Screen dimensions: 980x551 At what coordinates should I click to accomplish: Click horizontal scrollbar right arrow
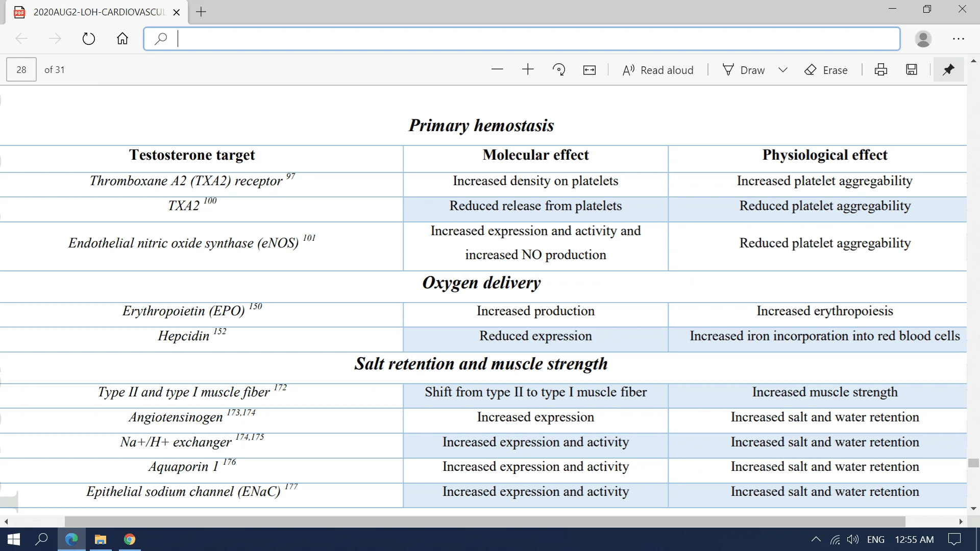[961, 521]
